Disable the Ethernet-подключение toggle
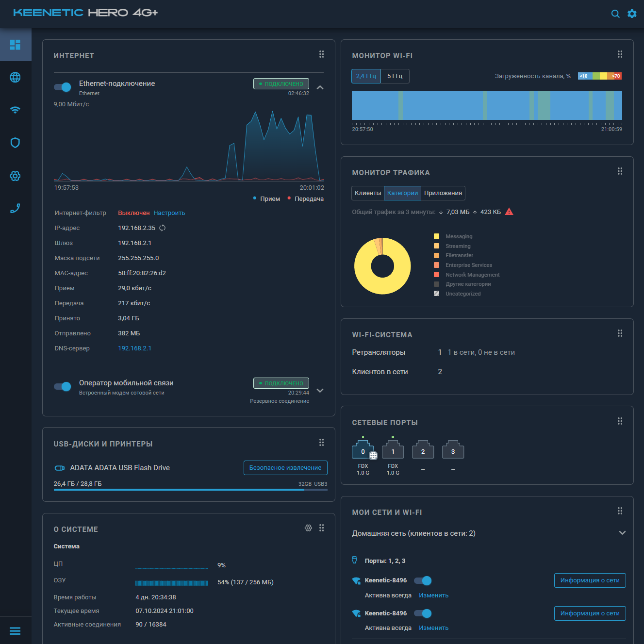644x644 pixels. coord(63,87)
